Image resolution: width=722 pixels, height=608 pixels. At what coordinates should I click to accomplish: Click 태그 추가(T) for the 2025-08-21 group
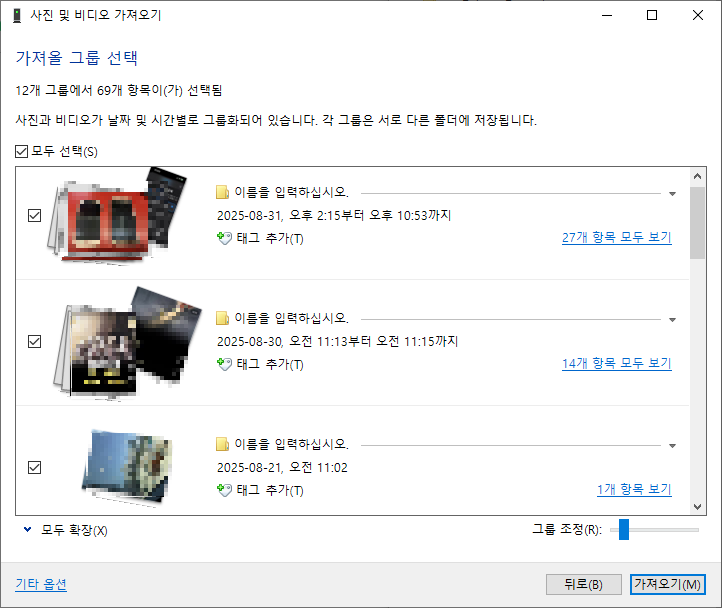(270, 491)
